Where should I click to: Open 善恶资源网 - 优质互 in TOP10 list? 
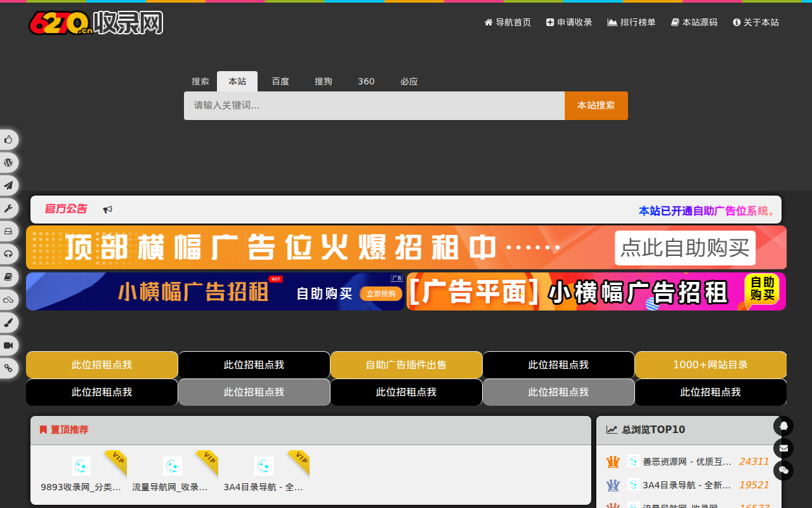click(x=687, y=462)
